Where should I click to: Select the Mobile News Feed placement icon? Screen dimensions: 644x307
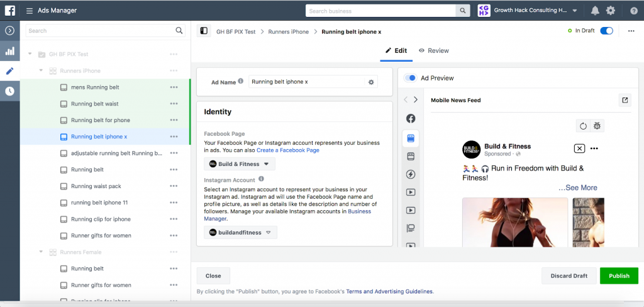411,138
